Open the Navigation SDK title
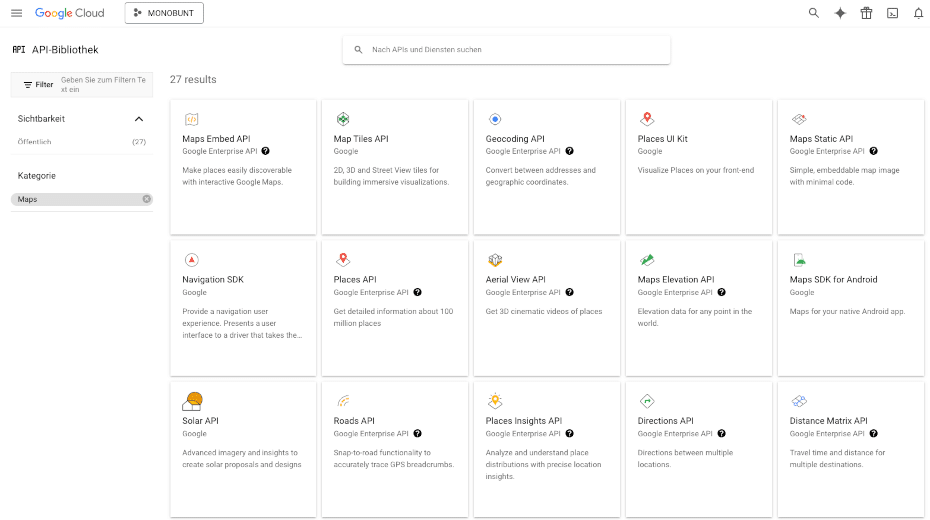 coord(213,279)
